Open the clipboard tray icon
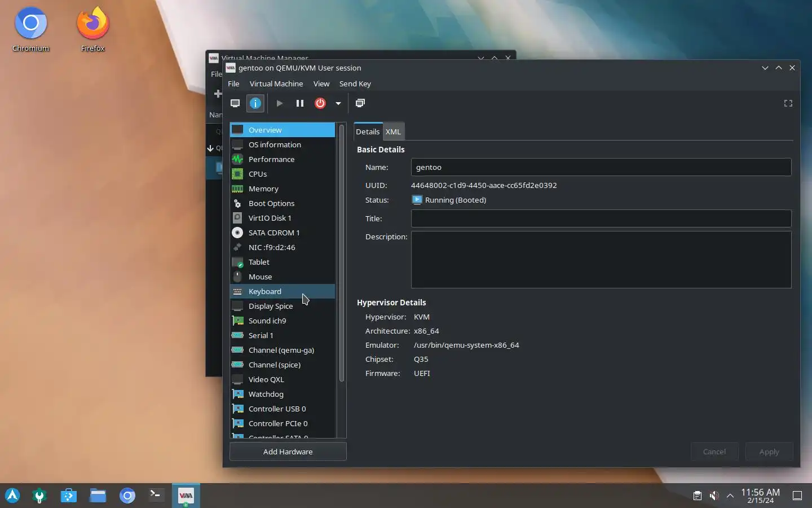This screenshot has width=812, height=508. point(698,496)
